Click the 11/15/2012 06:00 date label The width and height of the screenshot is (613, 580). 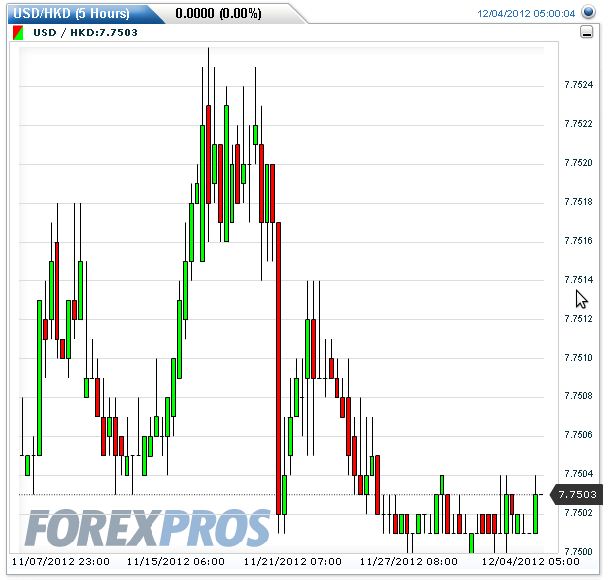point(176,562)
